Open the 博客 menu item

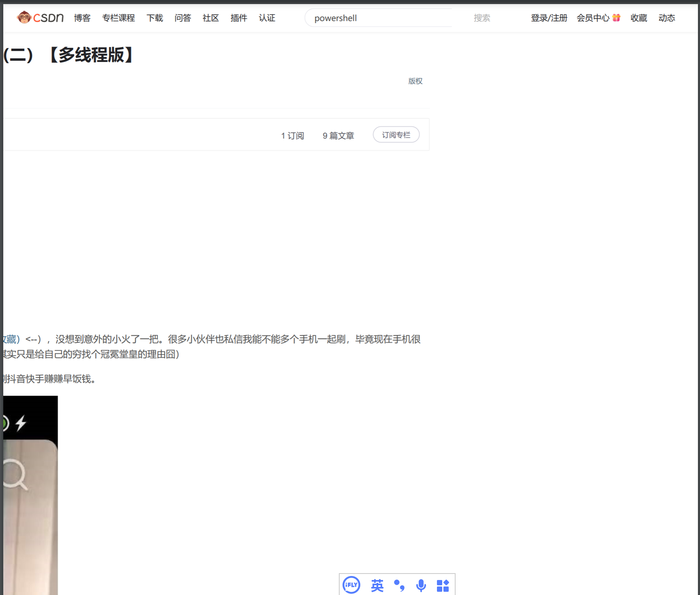(82, 18)
